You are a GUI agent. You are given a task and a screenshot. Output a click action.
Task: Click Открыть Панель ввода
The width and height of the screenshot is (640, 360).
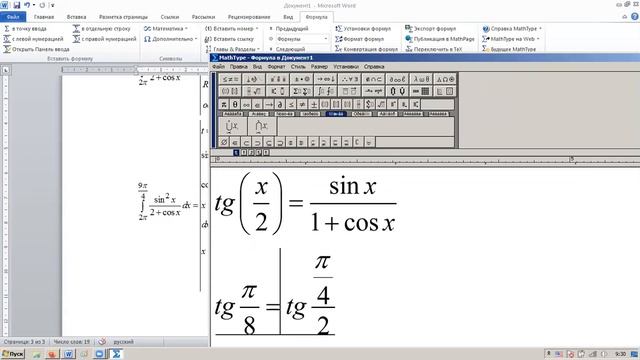pos(36,49)
